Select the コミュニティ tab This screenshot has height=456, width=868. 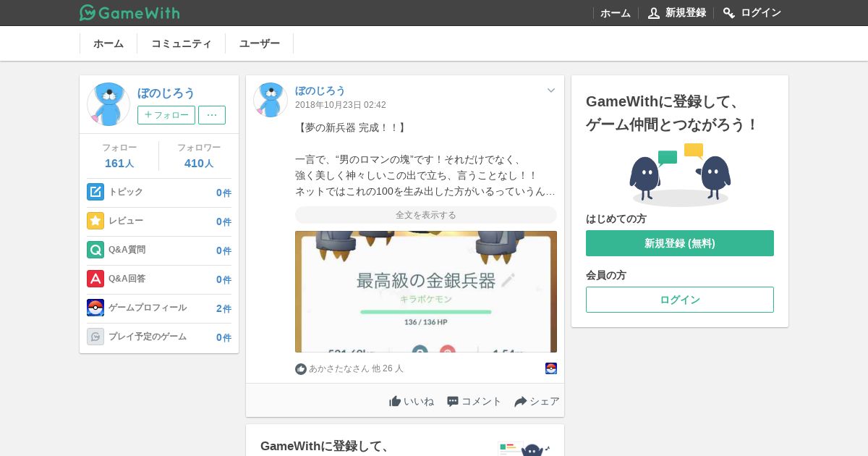tap(182, 43)
